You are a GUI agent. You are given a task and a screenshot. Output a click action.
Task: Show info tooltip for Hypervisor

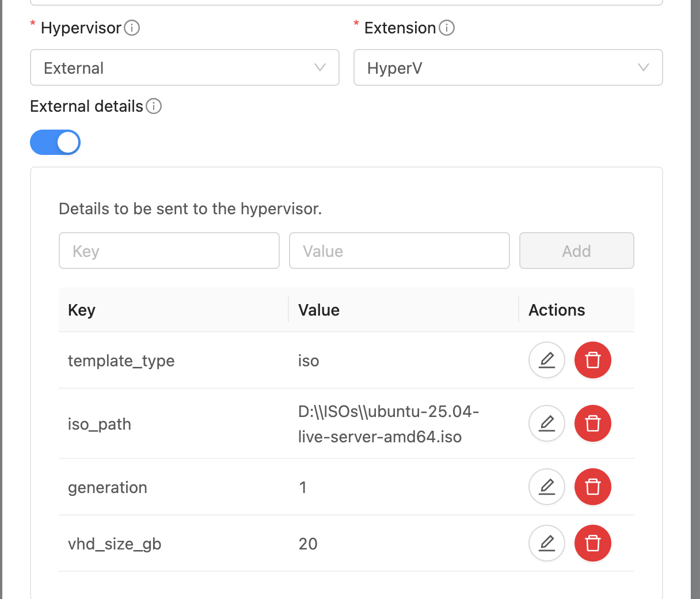click(x=132, y=28)
